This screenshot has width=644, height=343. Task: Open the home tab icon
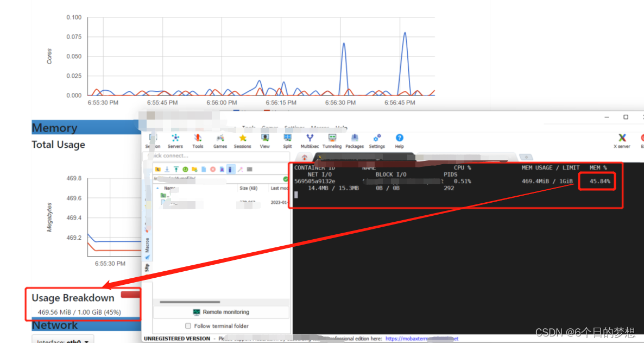click(304, 158)
